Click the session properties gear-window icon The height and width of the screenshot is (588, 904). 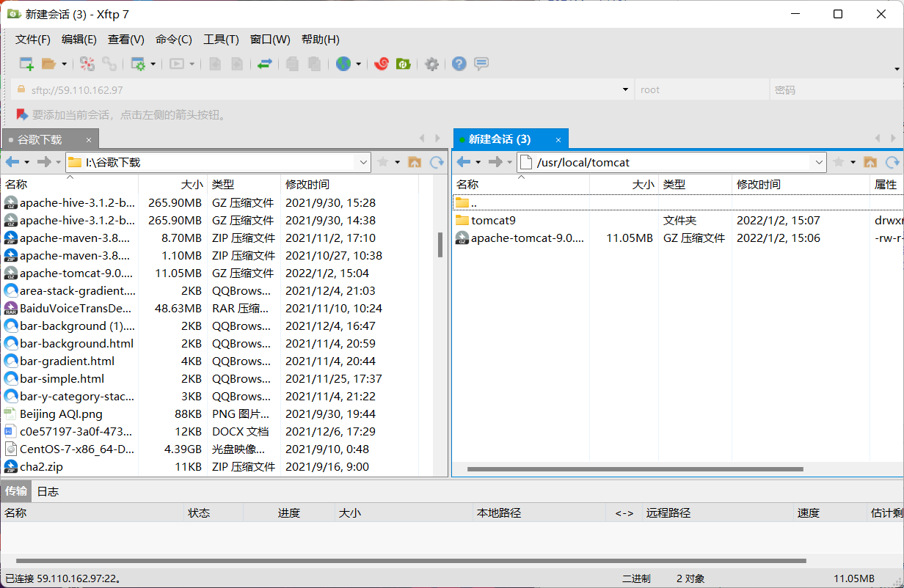[138, 64]
